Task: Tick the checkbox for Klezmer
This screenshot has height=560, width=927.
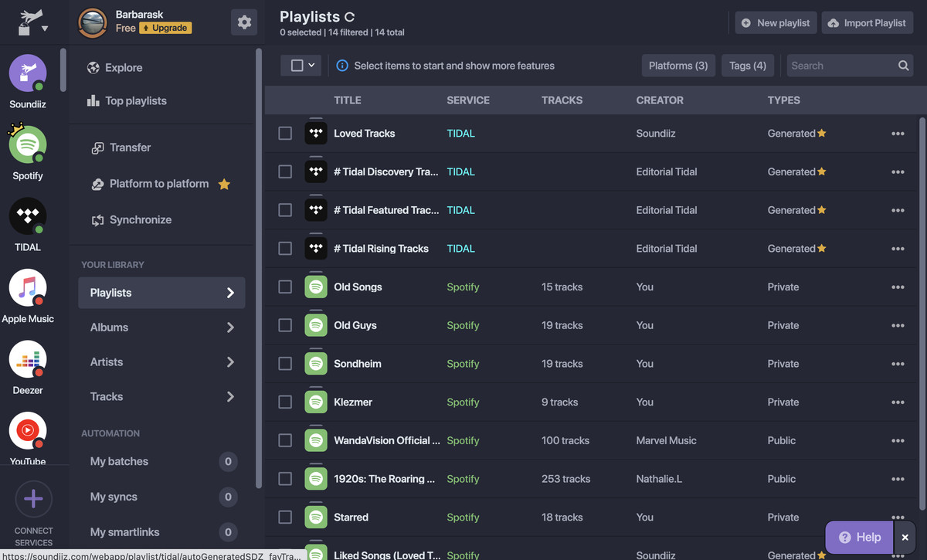Action: [285, 402]
